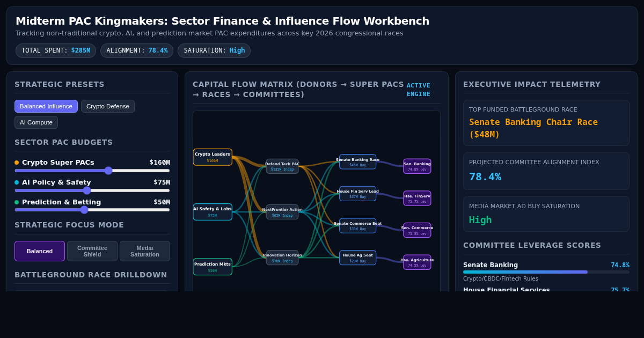Switch focus mode to Balanced
This screenshot has width=644, height=338.
click(40, 251)
